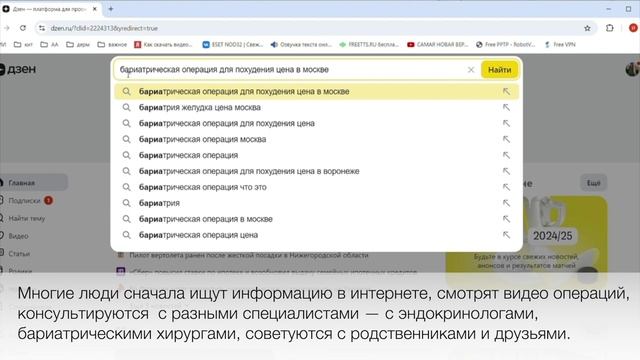This screenshot has height=360, width=640.
Task: Click fill-arrow icon on single-word 'бариатрия' row
Action: [506, 203]
